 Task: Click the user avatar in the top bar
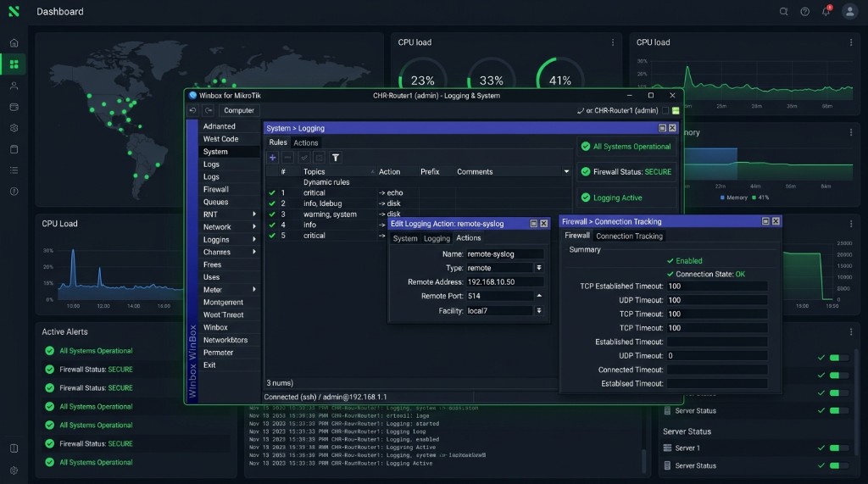849,11
